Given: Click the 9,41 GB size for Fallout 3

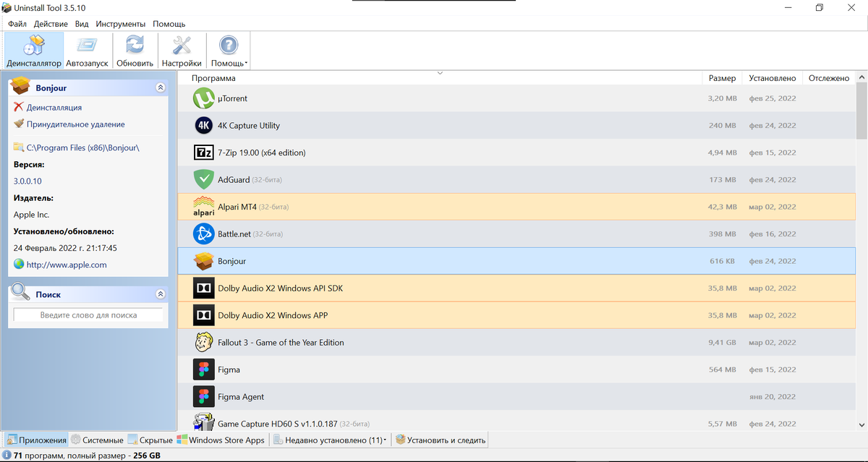Looking at the screenshot, I should [722, 343].
